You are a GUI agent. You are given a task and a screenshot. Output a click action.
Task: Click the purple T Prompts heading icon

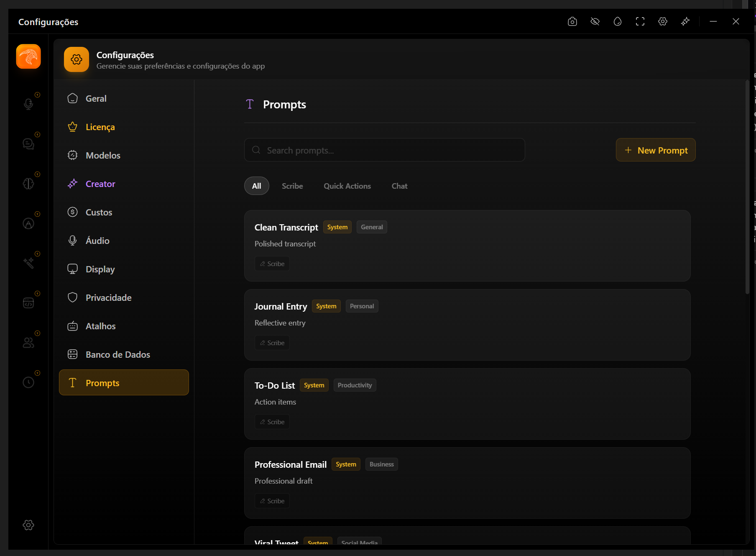pos(250,104)
